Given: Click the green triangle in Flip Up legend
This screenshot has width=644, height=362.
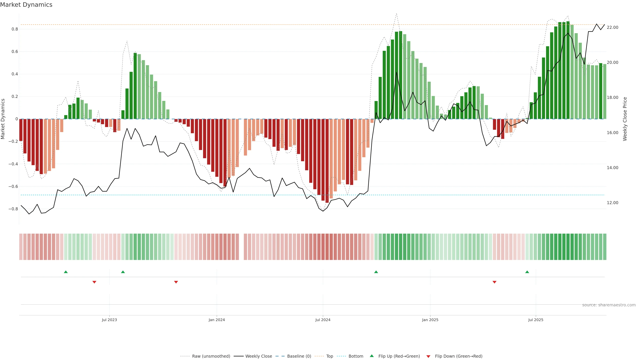Looking at the screenshot, I should [372, 356].
